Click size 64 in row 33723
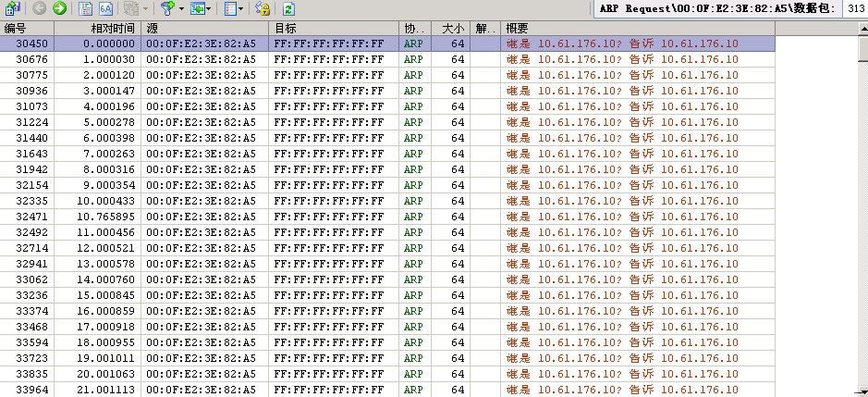 458,358
